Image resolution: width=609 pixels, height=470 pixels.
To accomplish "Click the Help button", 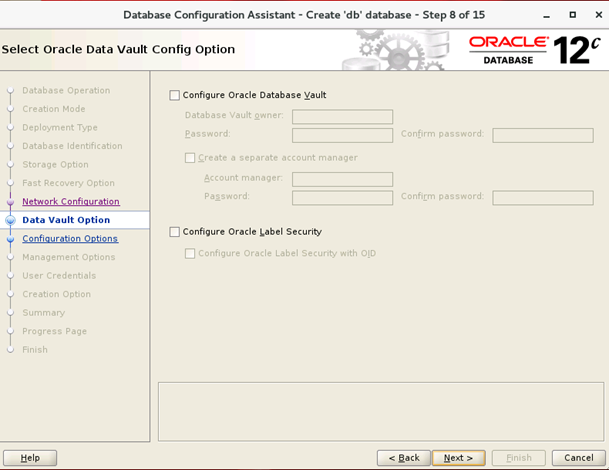I will point(30,458).
